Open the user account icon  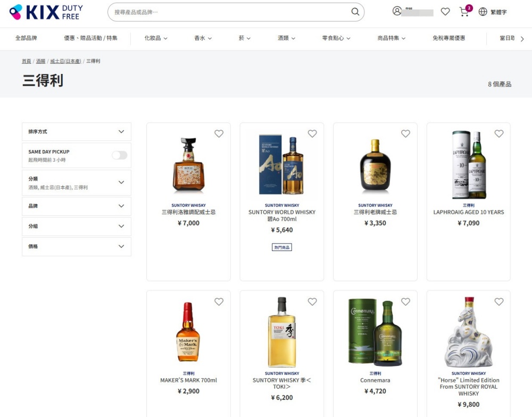pyautogui.click(x=397, y=11)
